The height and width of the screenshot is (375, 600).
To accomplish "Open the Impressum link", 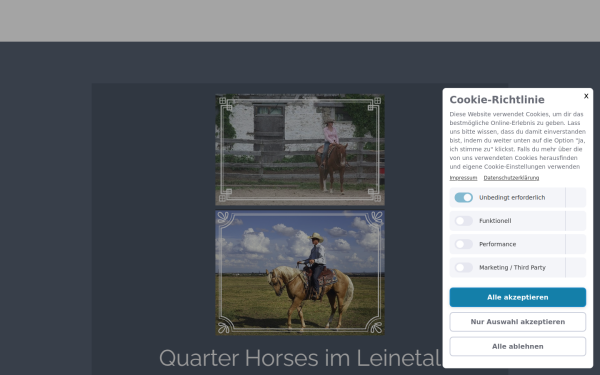I will pos(463,178).
